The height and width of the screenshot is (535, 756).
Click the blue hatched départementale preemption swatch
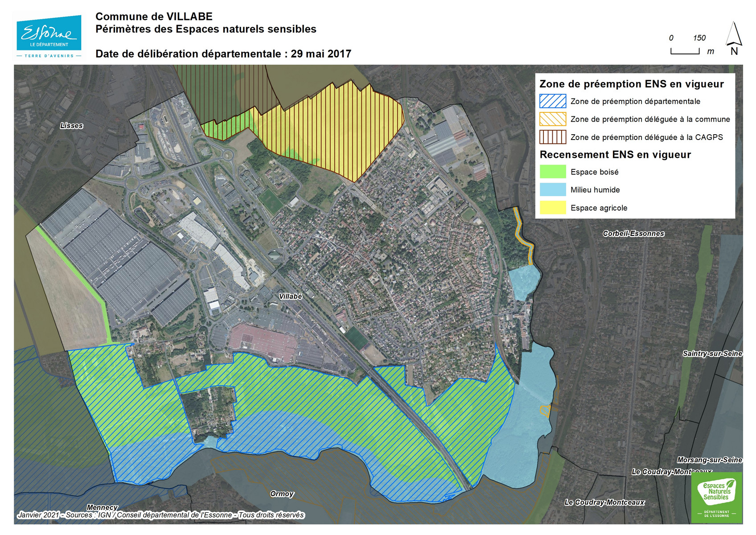(x=553, y=101)
